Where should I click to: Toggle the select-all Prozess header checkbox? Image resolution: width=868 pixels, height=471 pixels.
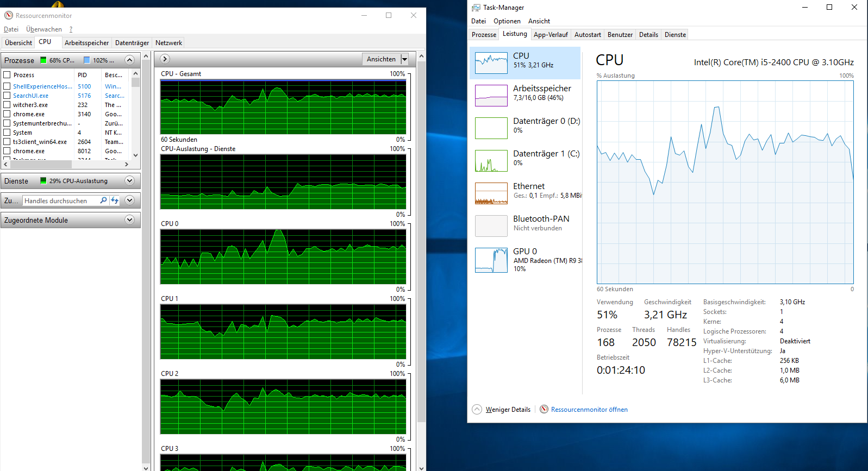7,75
